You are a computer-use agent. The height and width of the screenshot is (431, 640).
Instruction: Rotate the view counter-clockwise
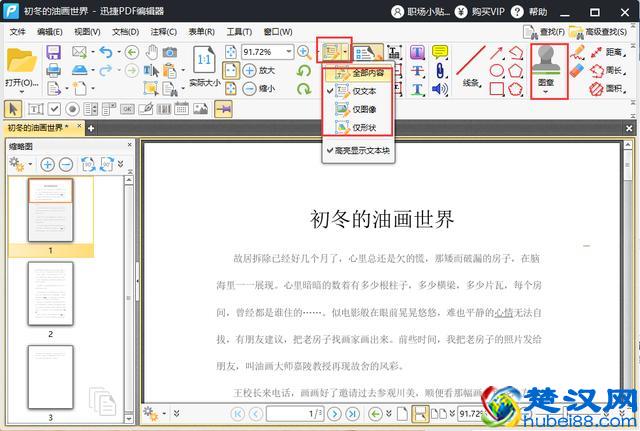pos(304,71)
